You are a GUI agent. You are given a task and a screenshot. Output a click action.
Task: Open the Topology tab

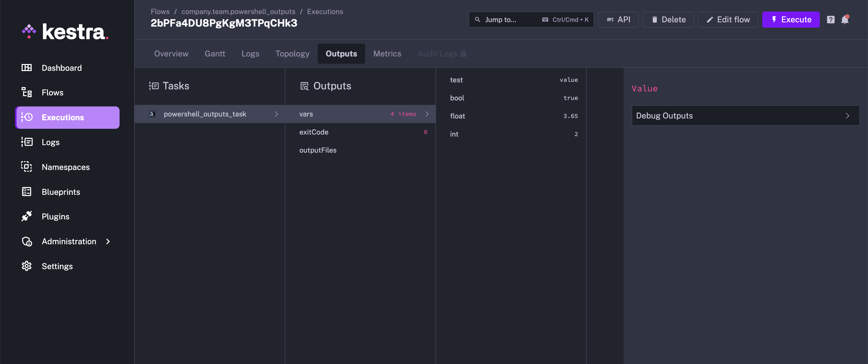pos(292,53)
